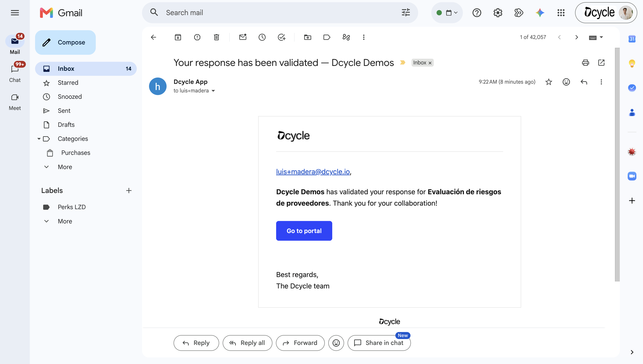Open the luis+madera@dcycle.io link
Image resolution: width=643 pixels, height=364 pixels.
[313, 171]
